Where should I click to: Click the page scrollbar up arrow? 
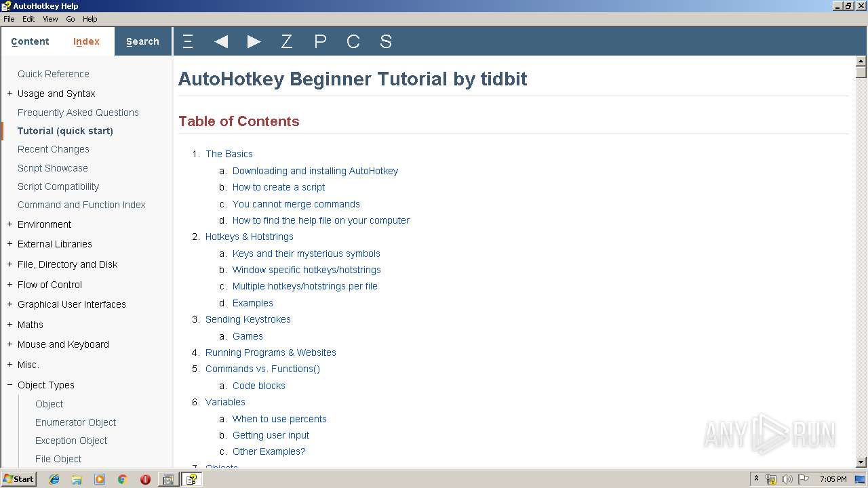point(861,61)
